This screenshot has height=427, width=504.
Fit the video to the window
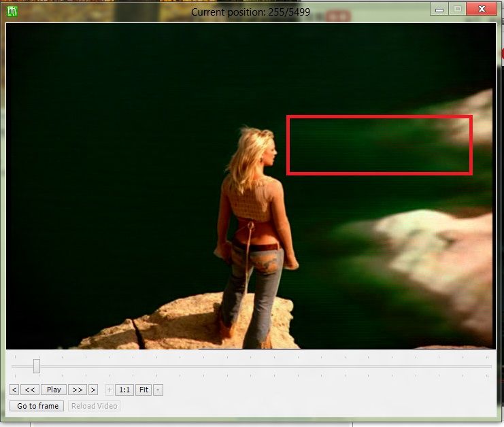click(x=144, y=390)
